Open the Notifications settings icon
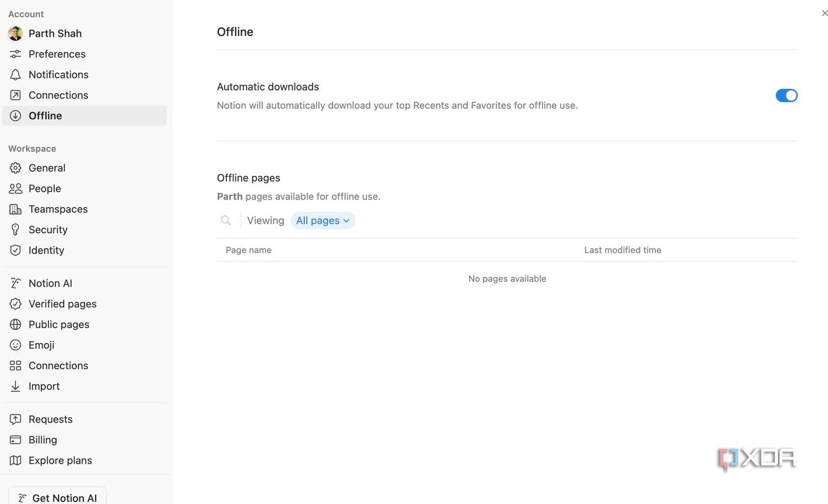Image resolution: width=828 pixels, height=504 pixels. pos(15,74)
